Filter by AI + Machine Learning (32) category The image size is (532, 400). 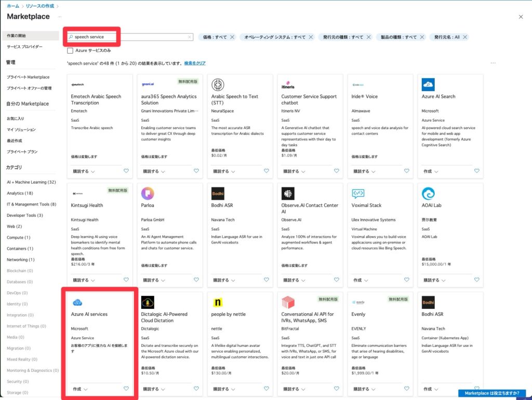point(31,183)
